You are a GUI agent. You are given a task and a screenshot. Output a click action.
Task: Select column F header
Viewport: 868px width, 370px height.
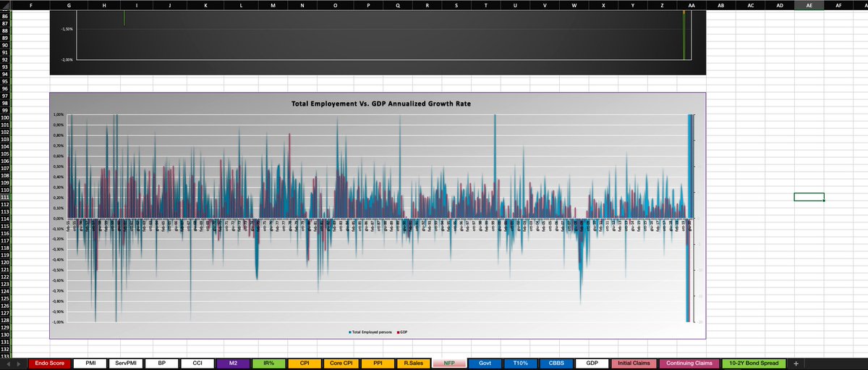pyautogui.click(x=30, y=5)
